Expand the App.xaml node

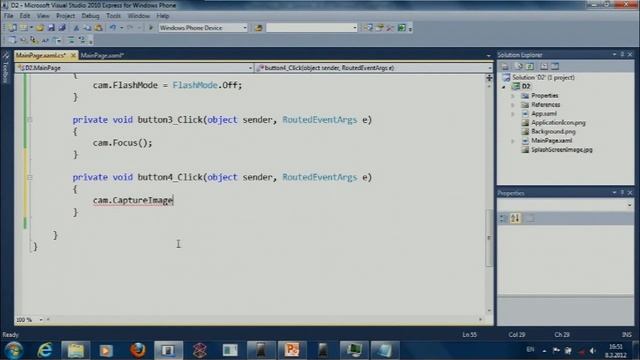coord(513,114)
